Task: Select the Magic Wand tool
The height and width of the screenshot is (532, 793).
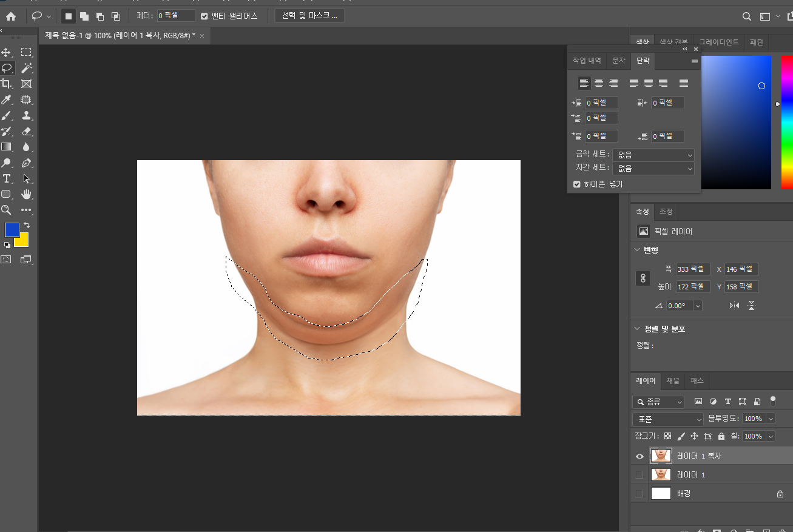Action: point(26,69)
